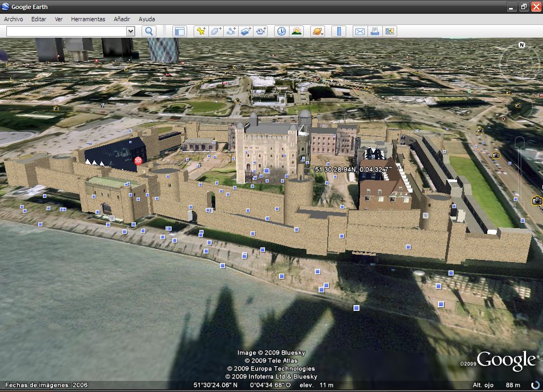Click the Print icon
The image size is (543, 392).
(x=375, y=31)
